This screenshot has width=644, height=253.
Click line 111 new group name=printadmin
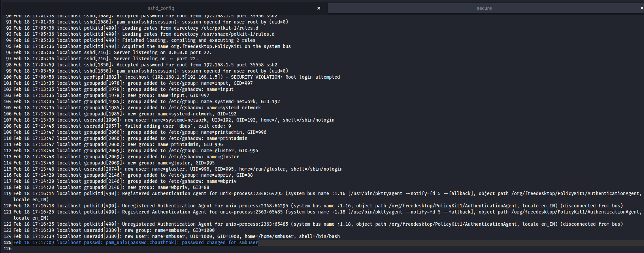pyautogui.click(x=118, y=144)
